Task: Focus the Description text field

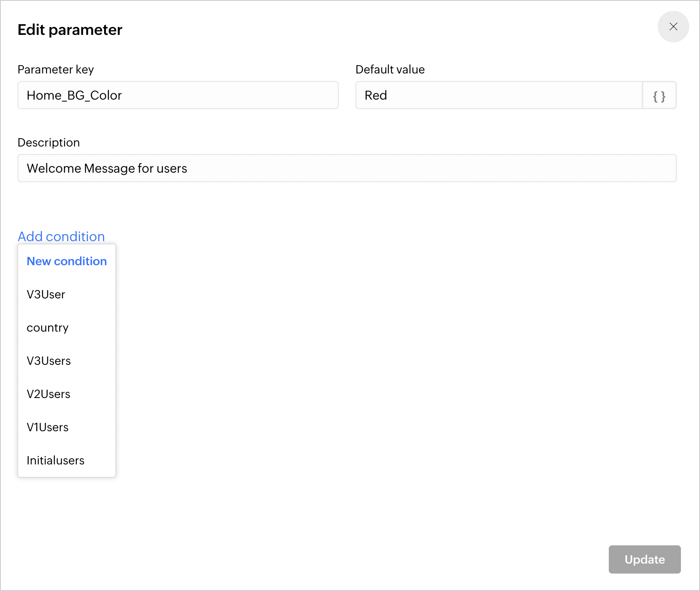Action: (x=347, y=168)
